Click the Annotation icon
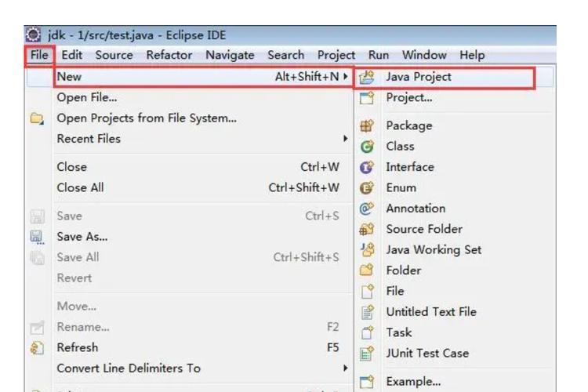The height and width of the screenshot is (392, 588). click(366, 209)
